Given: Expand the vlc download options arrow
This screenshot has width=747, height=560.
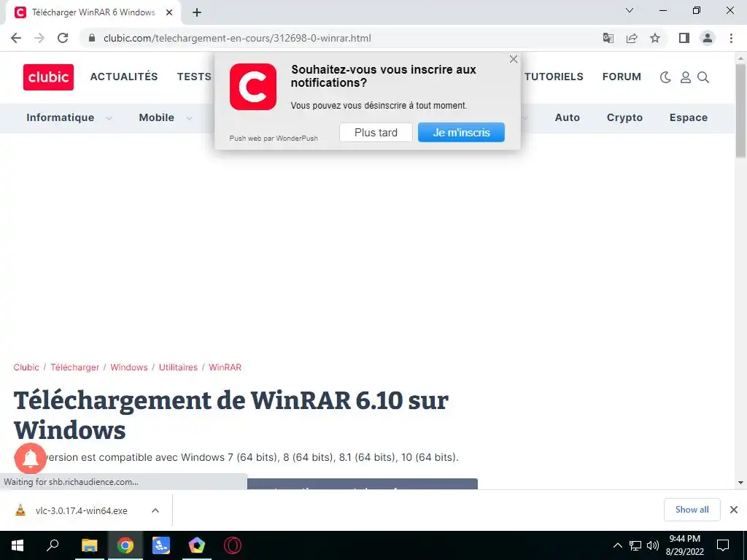Looking at the screenshot, I should tap(155, 510).
